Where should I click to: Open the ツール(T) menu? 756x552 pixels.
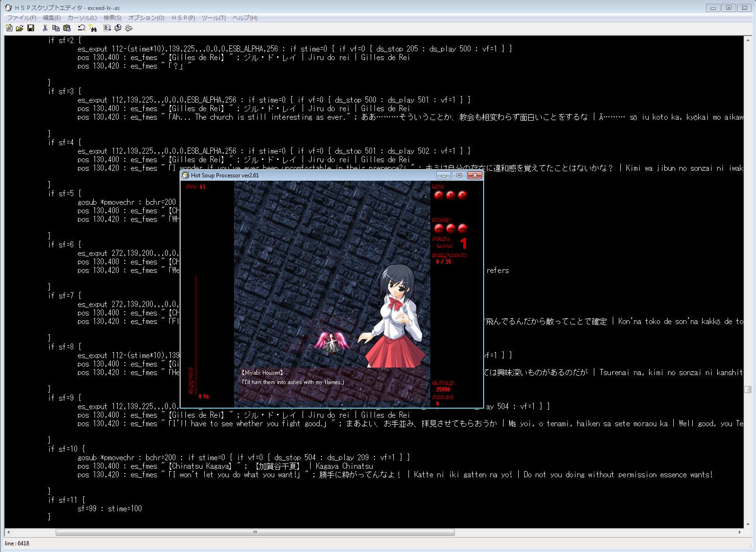click(214, 18)
